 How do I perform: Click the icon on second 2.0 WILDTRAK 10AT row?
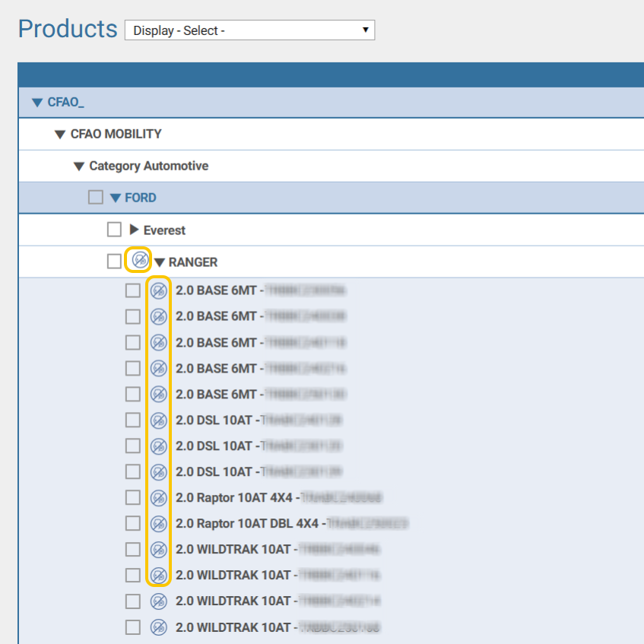[159, 576]
